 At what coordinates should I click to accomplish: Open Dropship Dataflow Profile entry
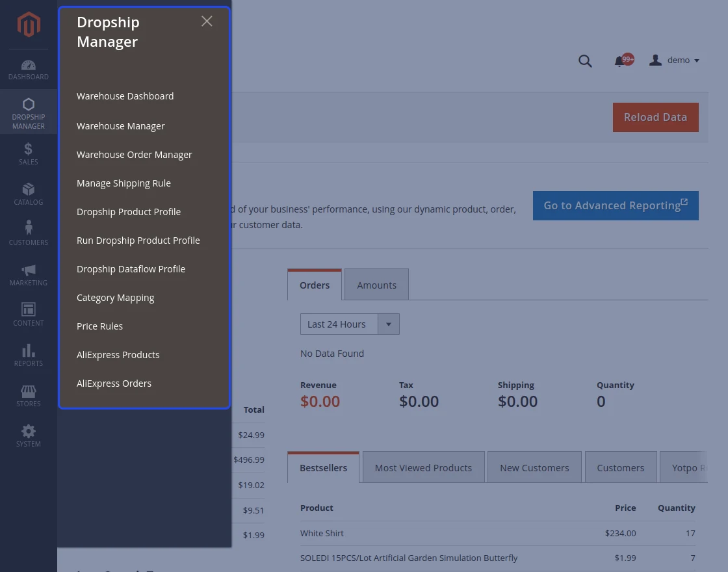tap(131, 269)
